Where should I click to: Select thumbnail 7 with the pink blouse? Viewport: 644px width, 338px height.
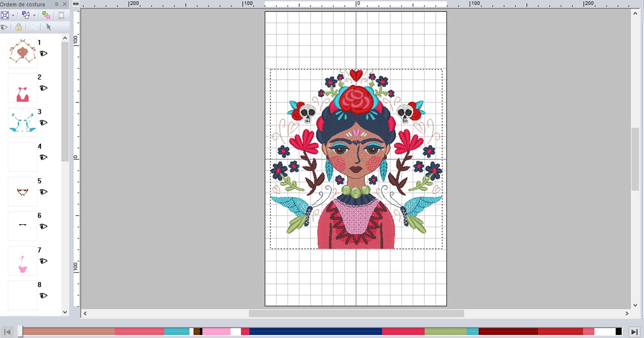[23, 261]
